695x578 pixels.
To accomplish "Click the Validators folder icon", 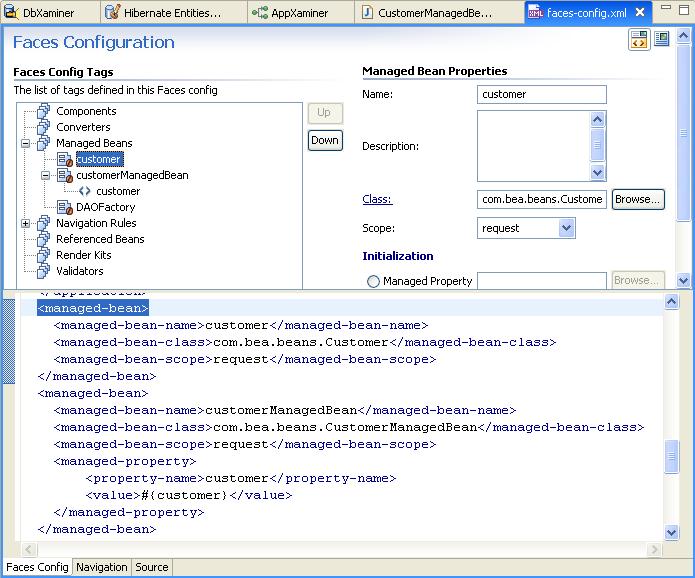I will click(43, 270).
